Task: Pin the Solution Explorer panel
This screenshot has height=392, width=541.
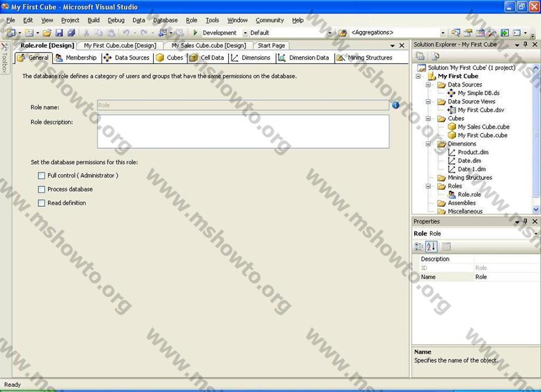Action: click(526, 45)
